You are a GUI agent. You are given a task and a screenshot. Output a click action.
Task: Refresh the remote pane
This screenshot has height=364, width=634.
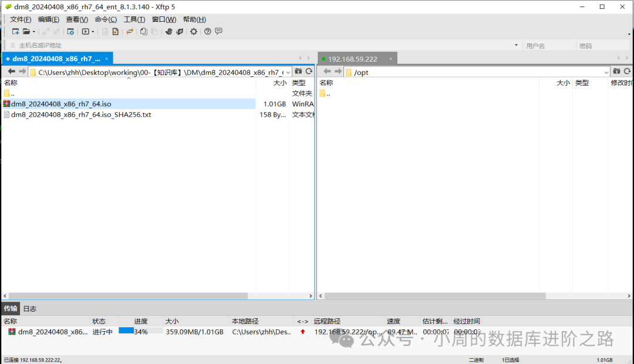pyautogui.click(x=627, y=71)
